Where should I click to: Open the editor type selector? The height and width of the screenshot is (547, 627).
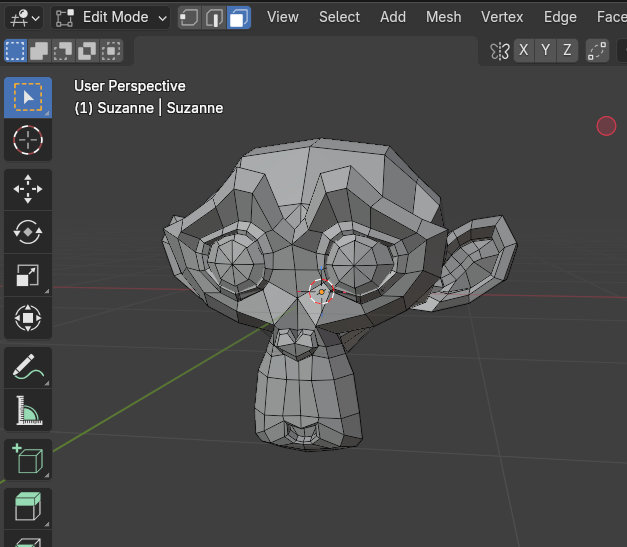click(x=25, y=18)
